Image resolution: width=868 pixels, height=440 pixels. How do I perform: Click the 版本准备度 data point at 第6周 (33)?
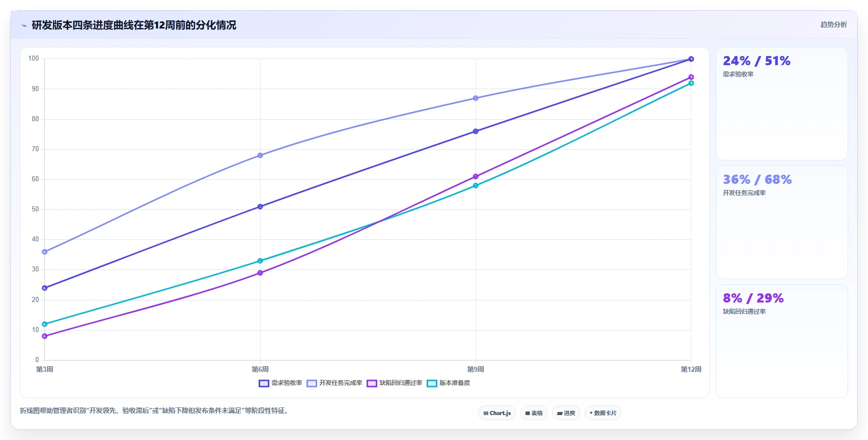pos(260,261)
